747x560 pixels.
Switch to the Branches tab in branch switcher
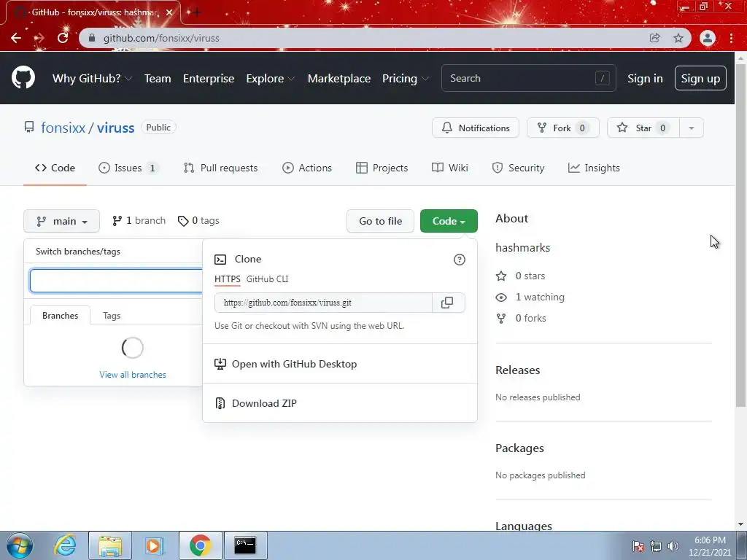coord(60,316)
